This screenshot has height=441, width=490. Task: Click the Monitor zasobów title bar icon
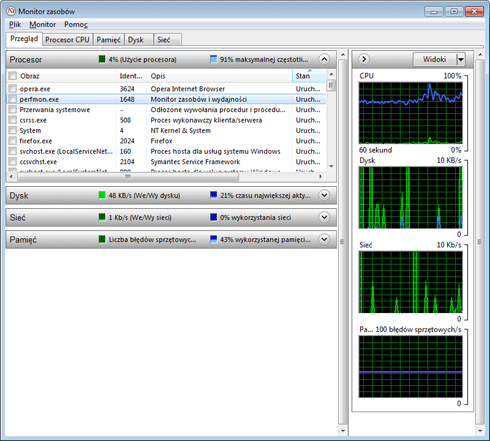point(11,11)
